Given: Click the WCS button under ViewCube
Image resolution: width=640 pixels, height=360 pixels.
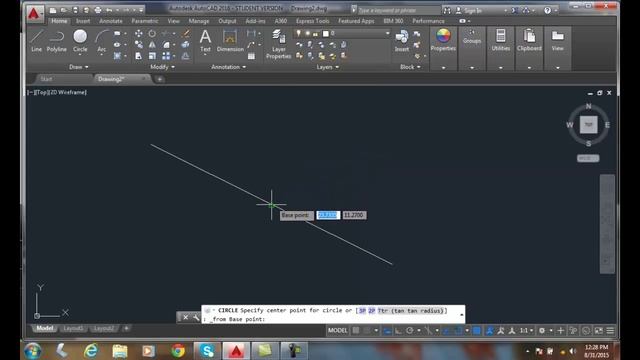Looking at the screenshot, I should coord(588,158).
